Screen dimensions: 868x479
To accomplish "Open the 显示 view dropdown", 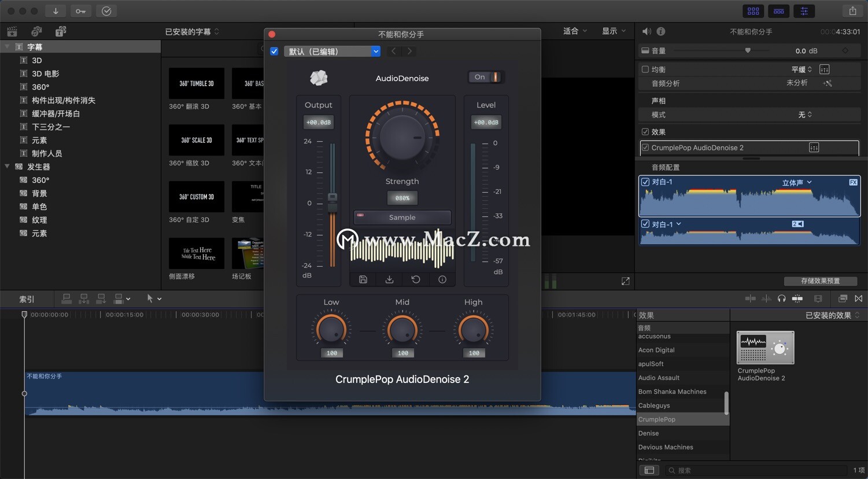I will point(614,31).
